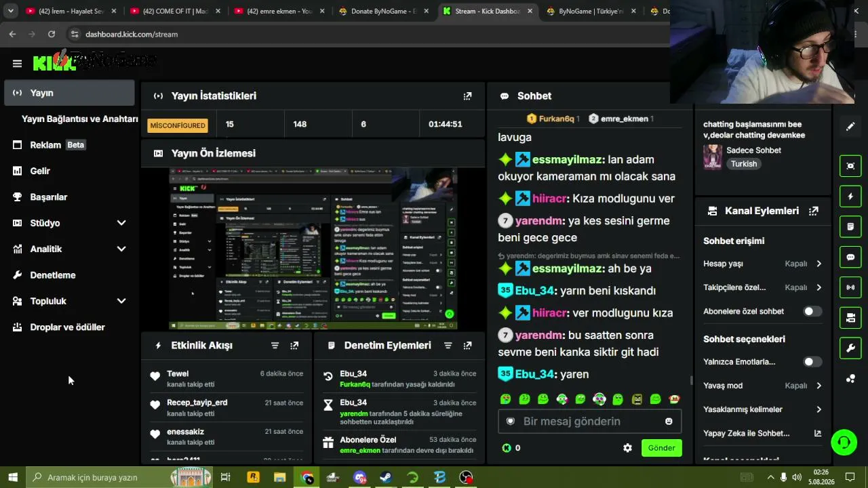This screenshot has width=868, height=488.
Task: Toggle the chat widget icon in right rail
Action: tap(850, 257)
